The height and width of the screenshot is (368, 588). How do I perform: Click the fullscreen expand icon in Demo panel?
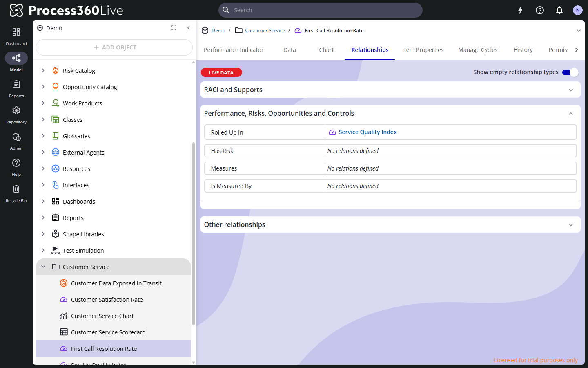174,28
